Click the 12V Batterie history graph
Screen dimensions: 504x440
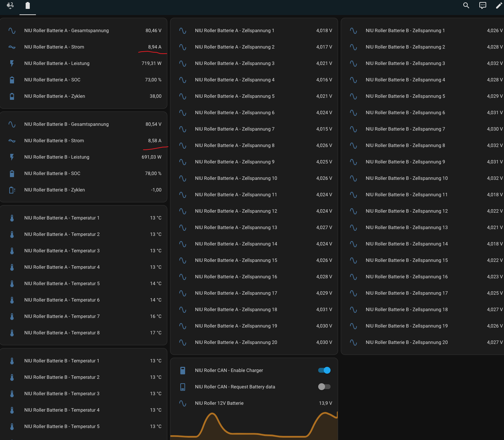click(x=254, y=426)
